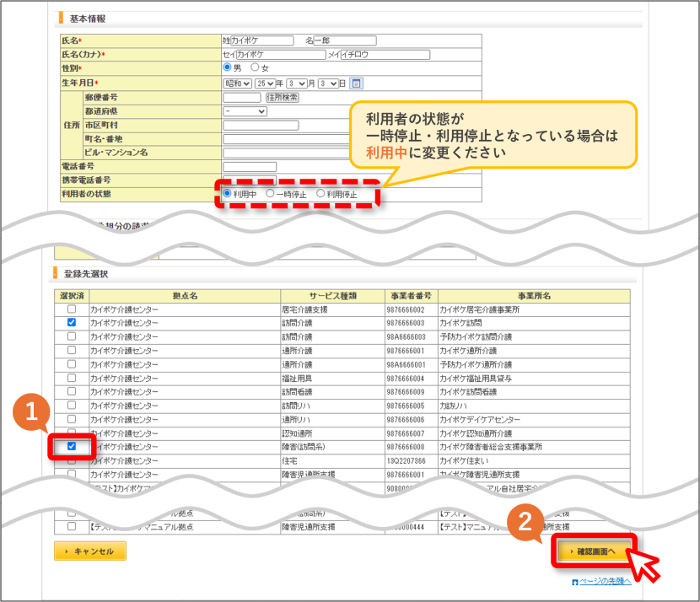
Task: Click the 確認画面へ button
Action: click(x=595, y=551)
